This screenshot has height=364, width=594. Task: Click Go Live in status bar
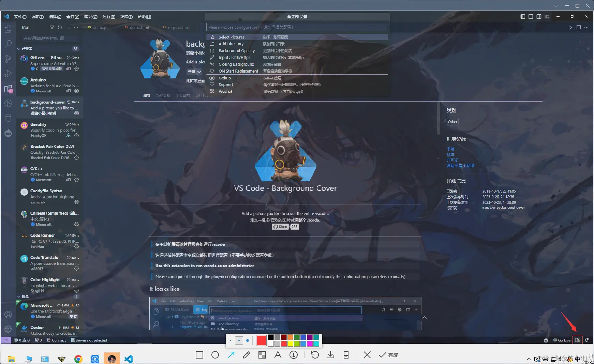click(562, 340)
